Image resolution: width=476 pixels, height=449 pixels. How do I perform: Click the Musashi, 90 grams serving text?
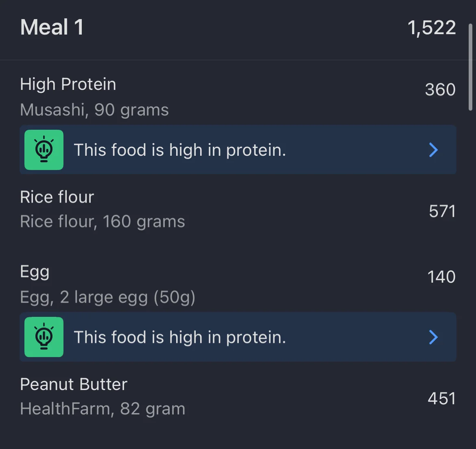click(94, 110)
